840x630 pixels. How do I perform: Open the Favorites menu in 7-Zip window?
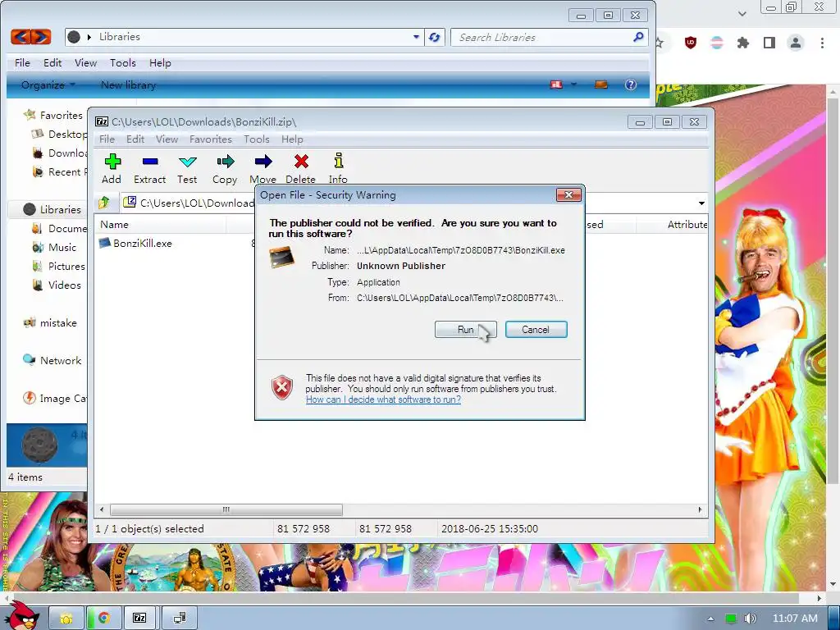211,139
